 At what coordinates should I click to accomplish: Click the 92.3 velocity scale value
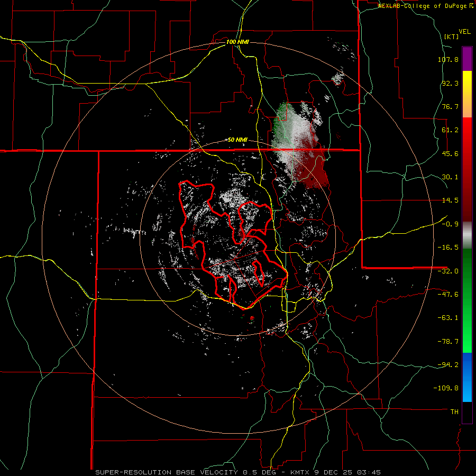coord(450,83)
